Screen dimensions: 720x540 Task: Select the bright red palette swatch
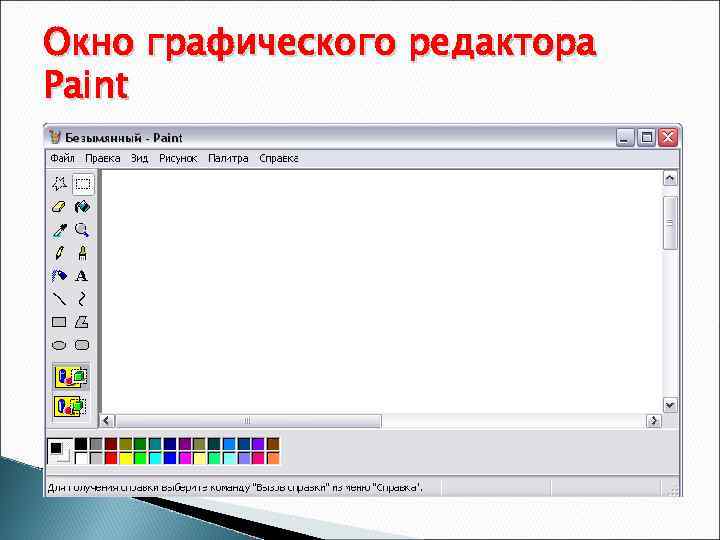[x=111, y=458]
